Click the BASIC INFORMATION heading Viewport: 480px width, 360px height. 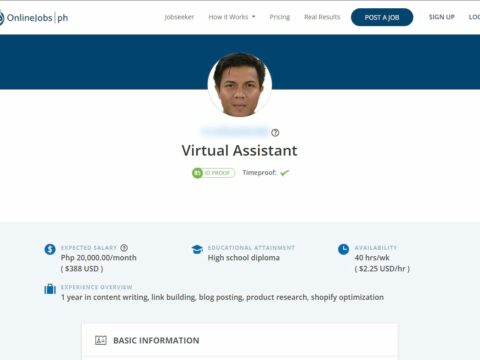(156, 340)
